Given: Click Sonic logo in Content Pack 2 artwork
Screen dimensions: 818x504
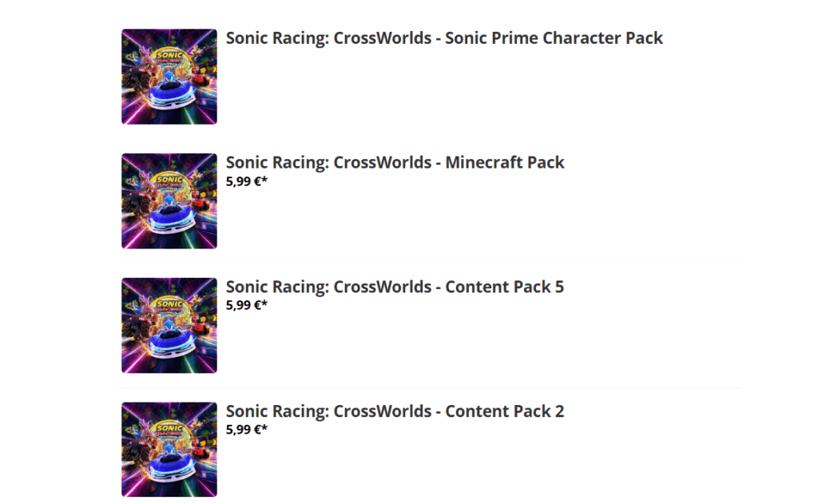Looking at the screenshot, I should (x=169, y=432).
